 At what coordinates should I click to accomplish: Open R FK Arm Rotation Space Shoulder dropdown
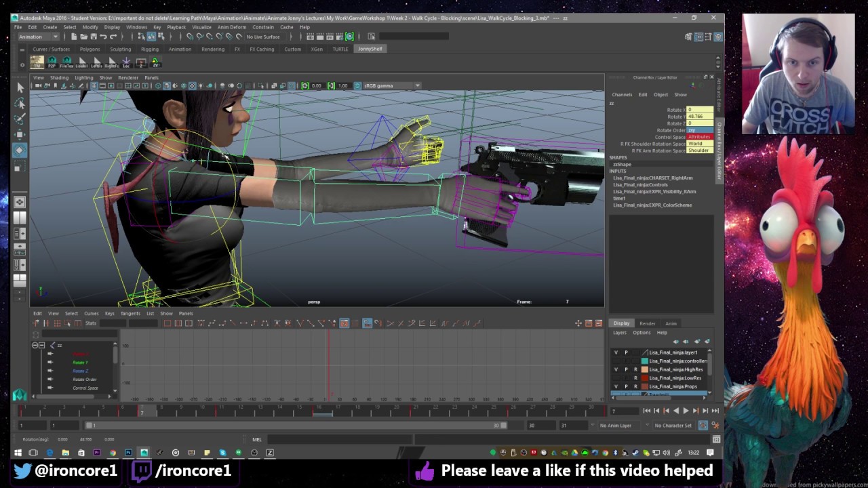click(x=700, y=150)
